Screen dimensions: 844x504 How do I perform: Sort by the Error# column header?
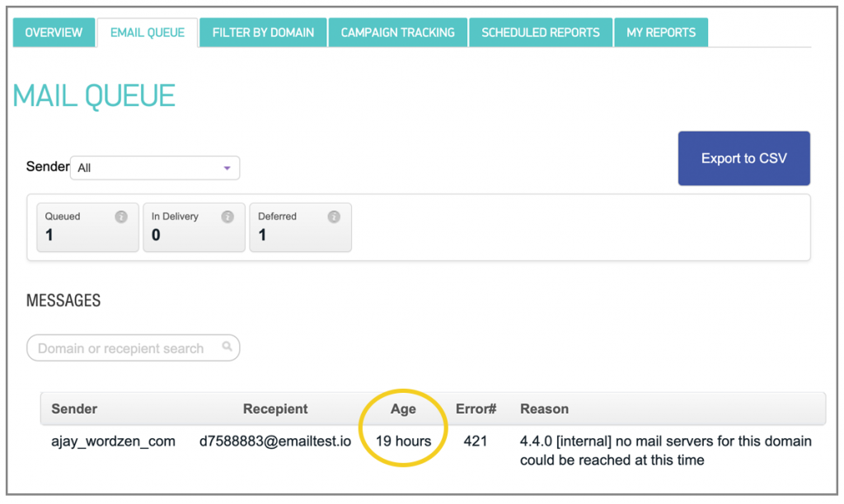[475, 408]
